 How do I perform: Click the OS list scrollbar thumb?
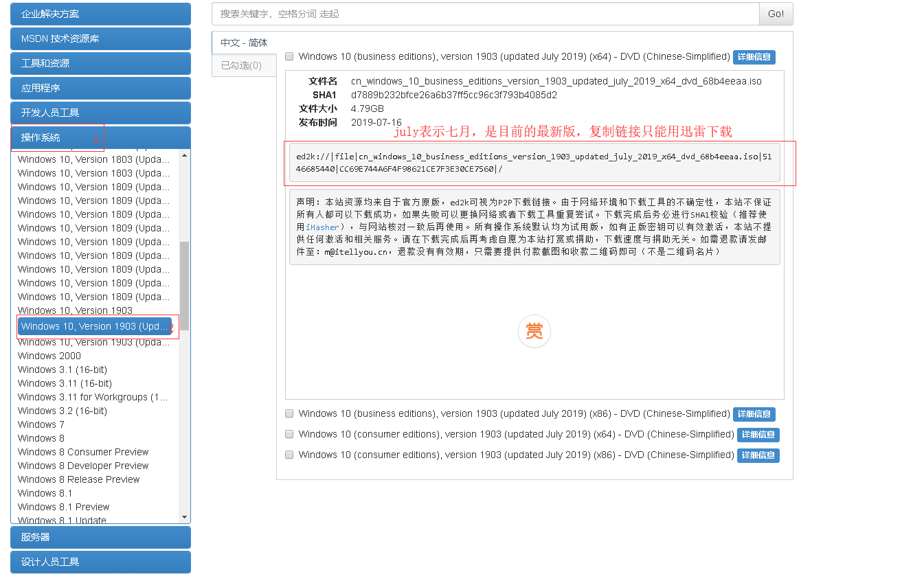(x=184, y=286)
